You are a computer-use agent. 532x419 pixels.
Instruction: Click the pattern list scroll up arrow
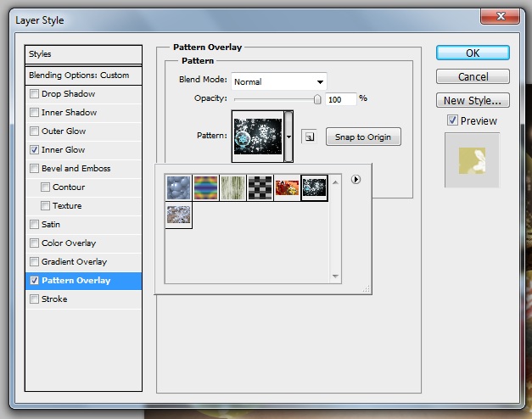point(335,182)
